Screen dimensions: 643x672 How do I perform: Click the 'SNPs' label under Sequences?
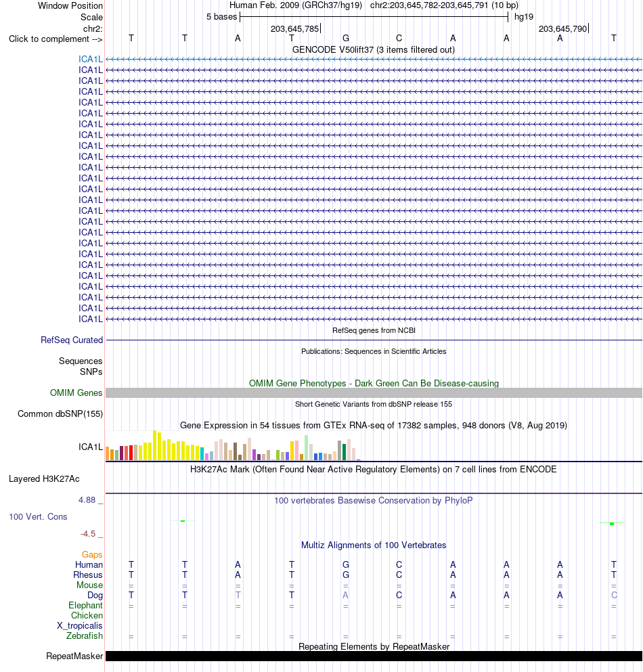[91, 372]
